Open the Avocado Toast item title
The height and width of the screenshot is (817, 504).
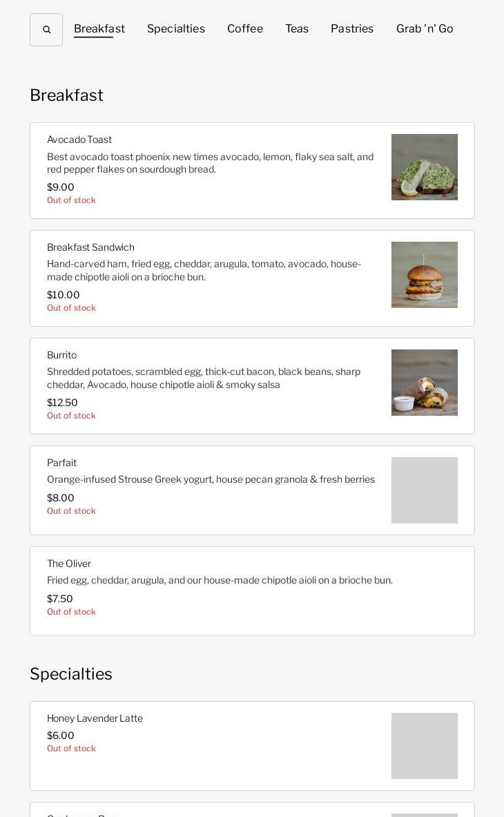click(79, 140)
